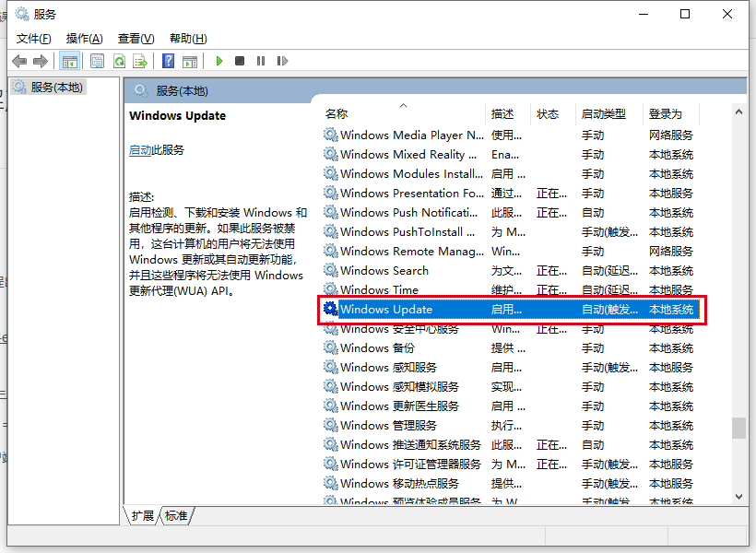The height and width of the screenshot is (553, 756).
Task: Select the Windows Push Notificati... service
Action: click(511, 213)
